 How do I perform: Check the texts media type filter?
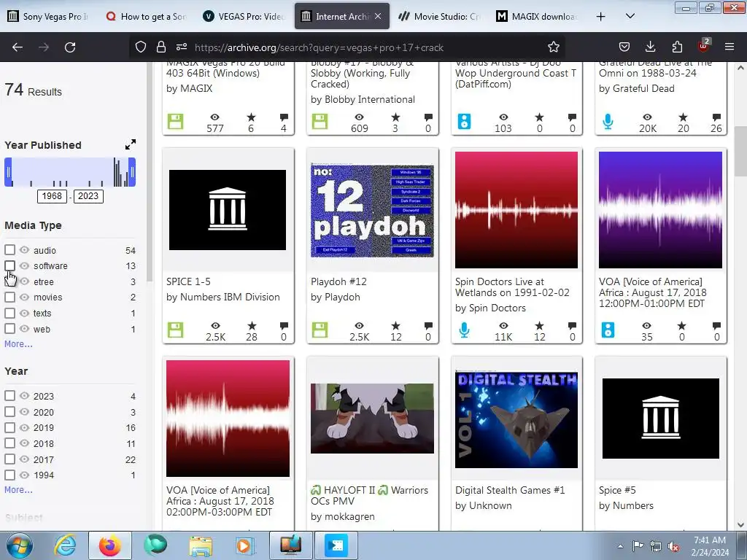(9, 313)
